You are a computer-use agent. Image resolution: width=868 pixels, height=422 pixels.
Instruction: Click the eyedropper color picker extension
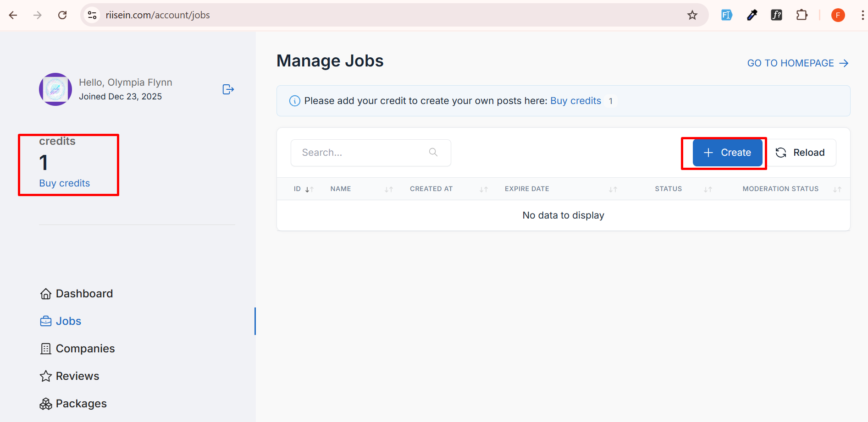[752, 15]
